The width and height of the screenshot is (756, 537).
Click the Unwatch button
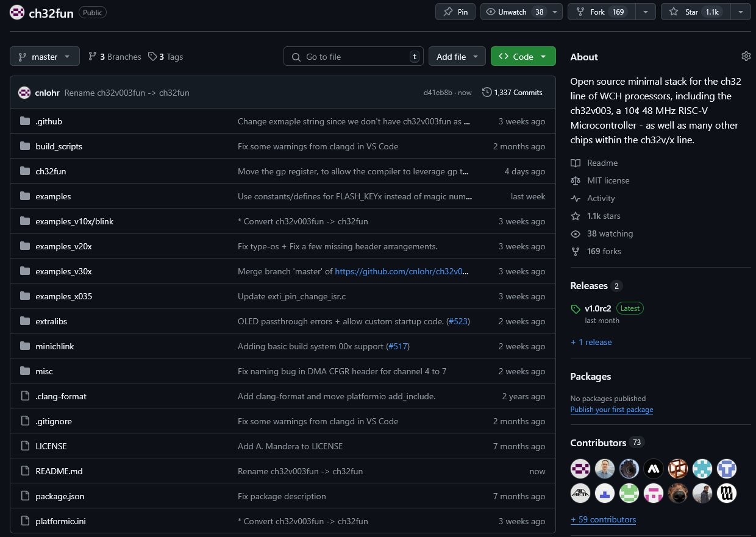pos(514,12)
